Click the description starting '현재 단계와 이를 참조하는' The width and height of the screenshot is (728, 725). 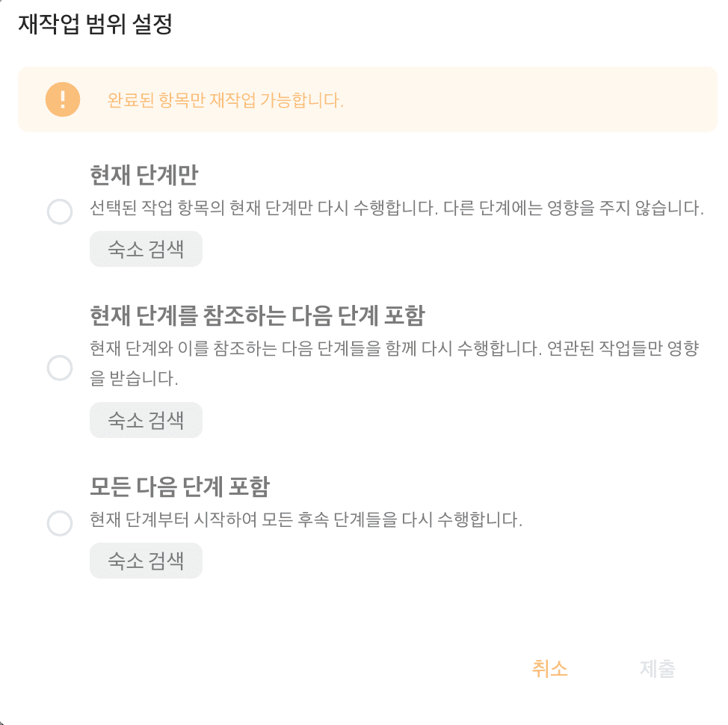coord(395,349)
